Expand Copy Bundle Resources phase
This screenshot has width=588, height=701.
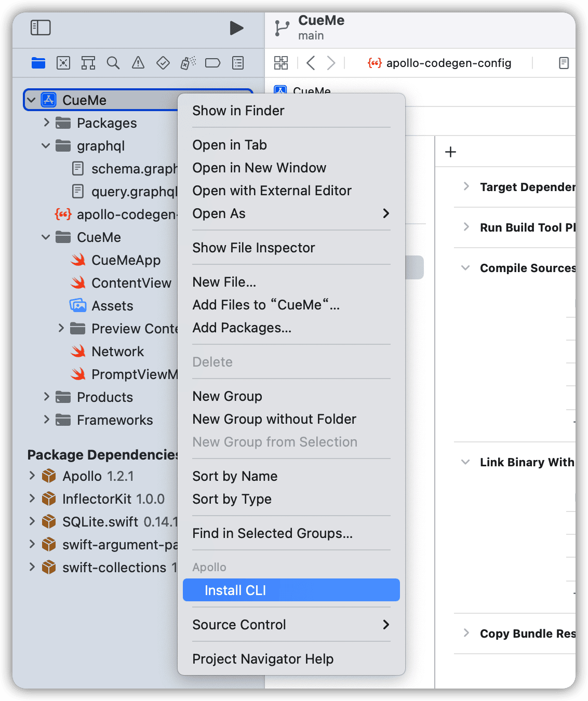(x=466, y=633)
